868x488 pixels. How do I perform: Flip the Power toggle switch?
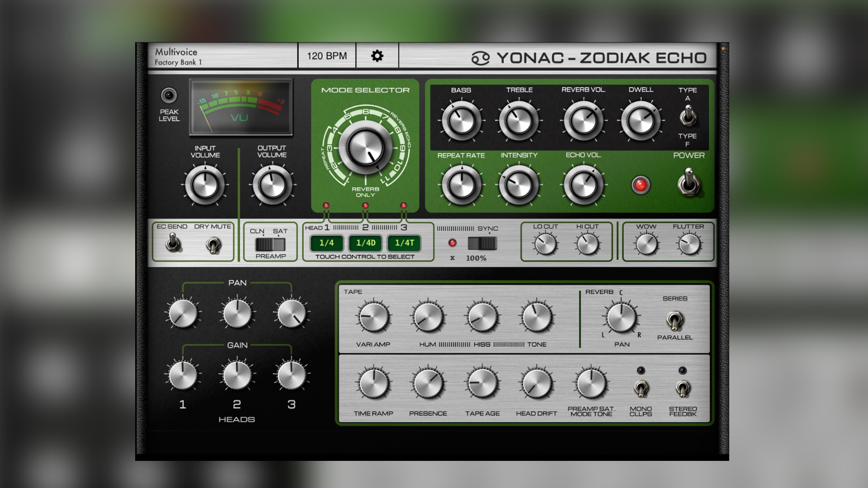[689, 184]
